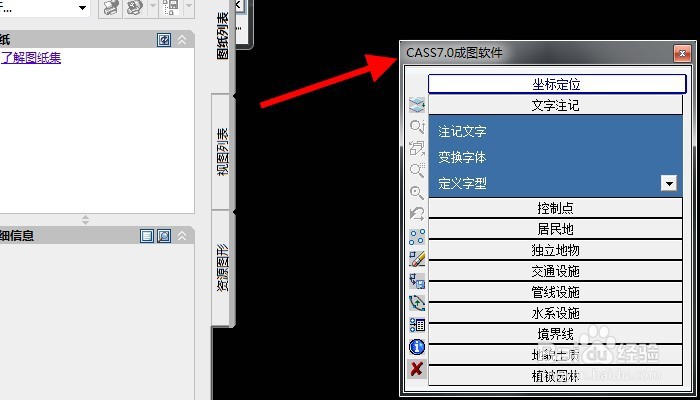Open the 控制点 category
This screenshot has width=700, height=400.
click(555, 208)
